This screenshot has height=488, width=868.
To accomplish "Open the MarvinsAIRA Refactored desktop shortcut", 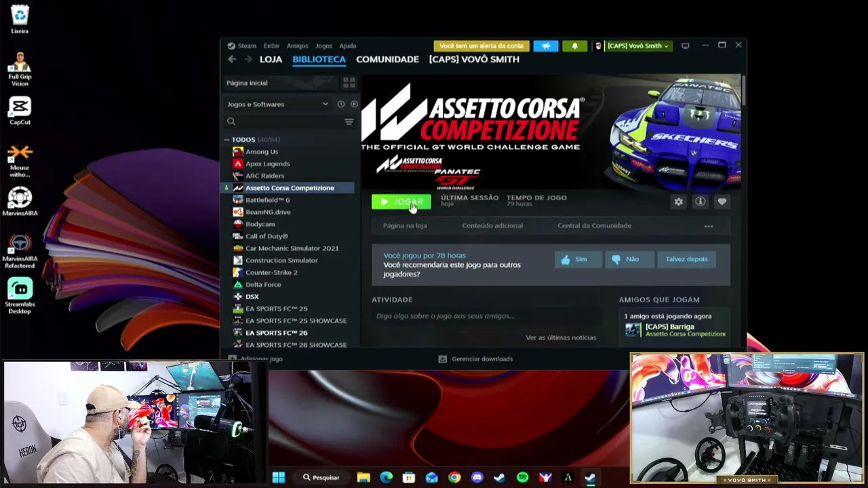I will point(20,251).
